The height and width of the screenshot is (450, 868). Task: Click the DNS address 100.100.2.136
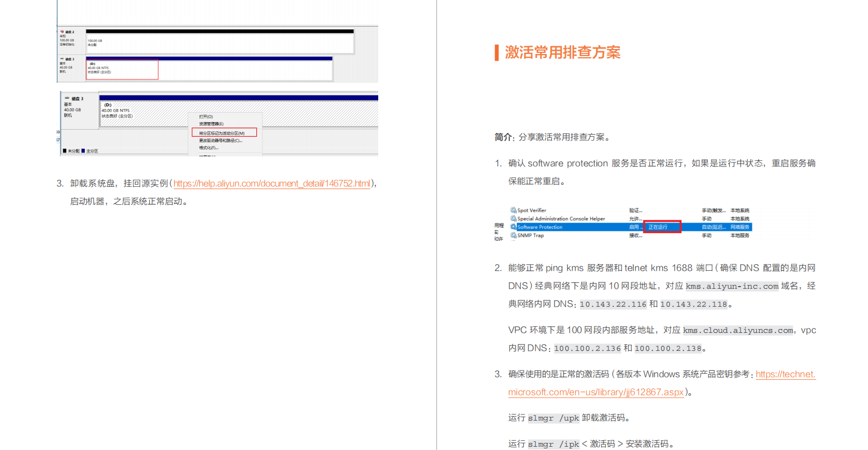[x=587, y=349]
